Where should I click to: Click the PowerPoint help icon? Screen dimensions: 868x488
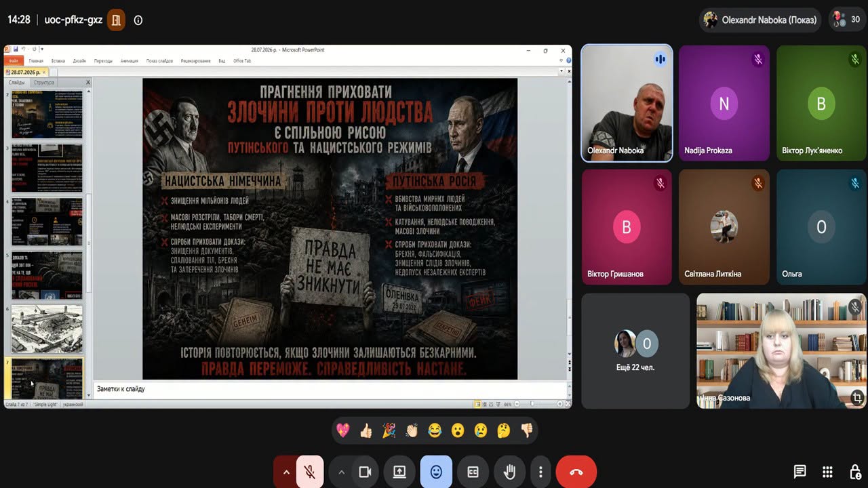click(x=568, y=61)
